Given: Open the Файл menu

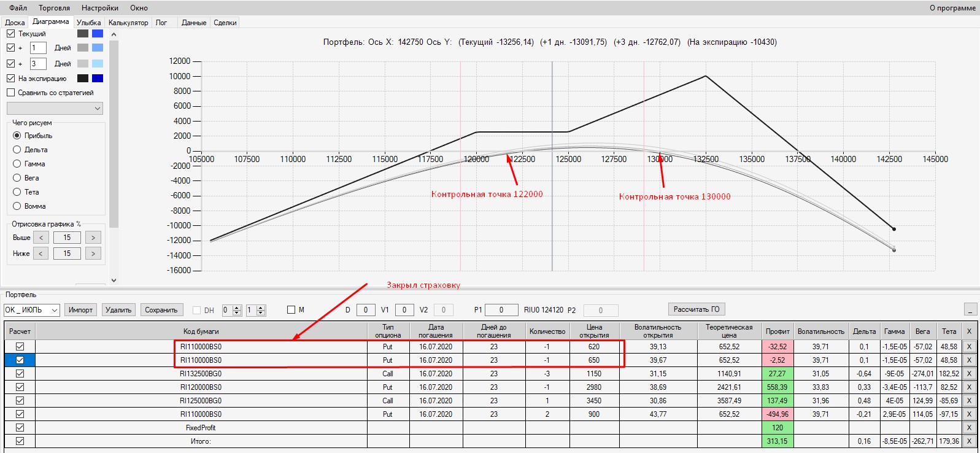Looking at the screenshot, I should click(x=18, y=8).
